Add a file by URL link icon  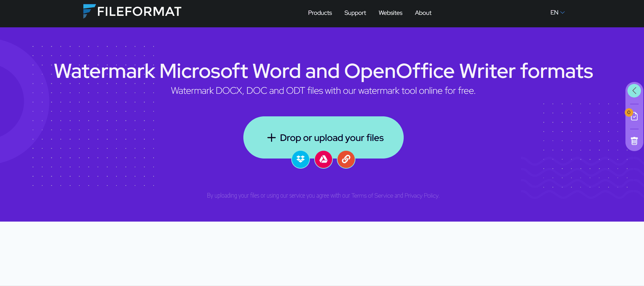click(x=346, y=159)
